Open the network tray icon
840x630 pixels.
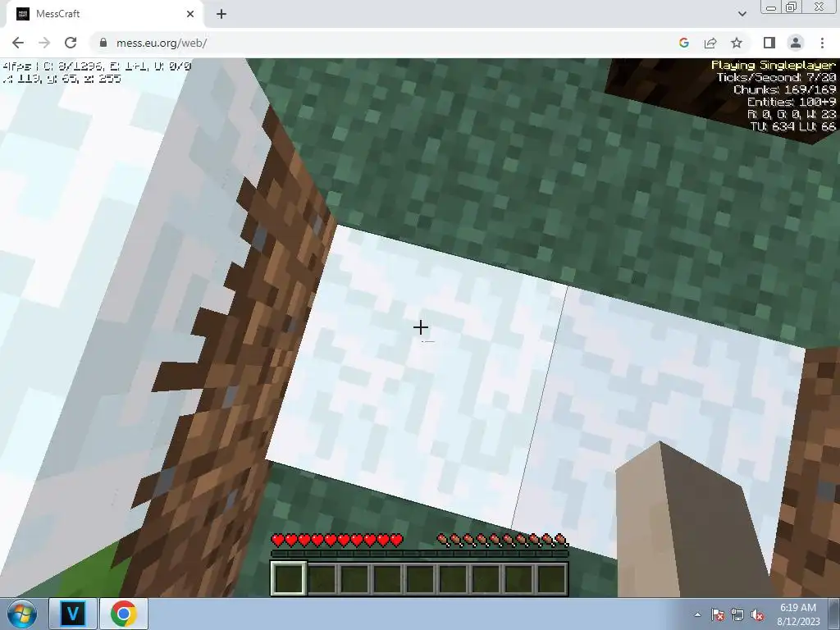tap(737, 614)
